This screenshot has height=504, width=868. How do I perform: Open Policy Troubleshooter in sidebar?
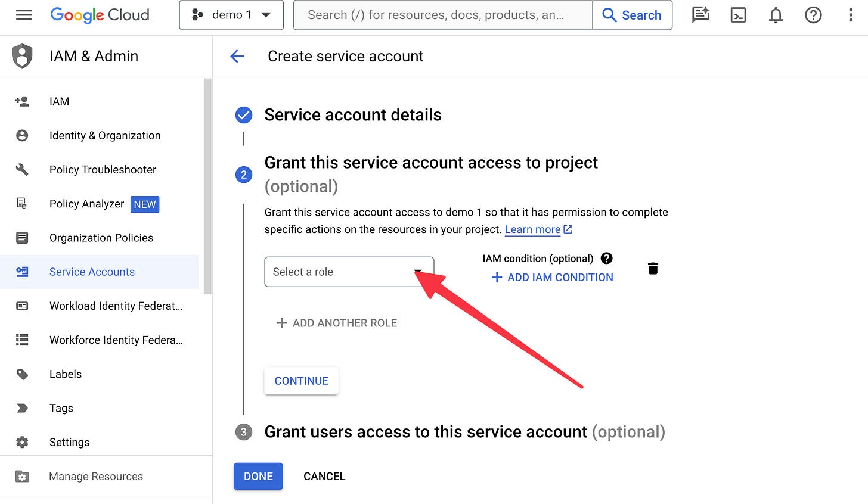coord(100,169)
